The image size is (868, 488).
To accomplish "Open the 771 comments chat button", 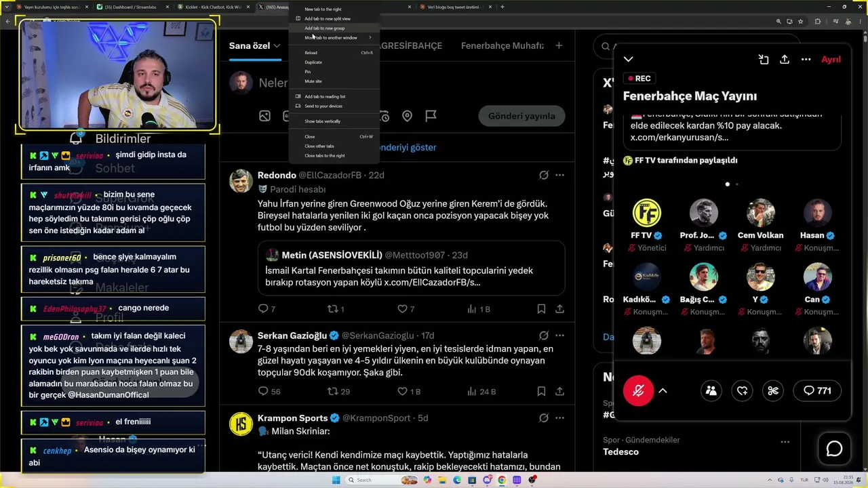I will coord(817,390).
